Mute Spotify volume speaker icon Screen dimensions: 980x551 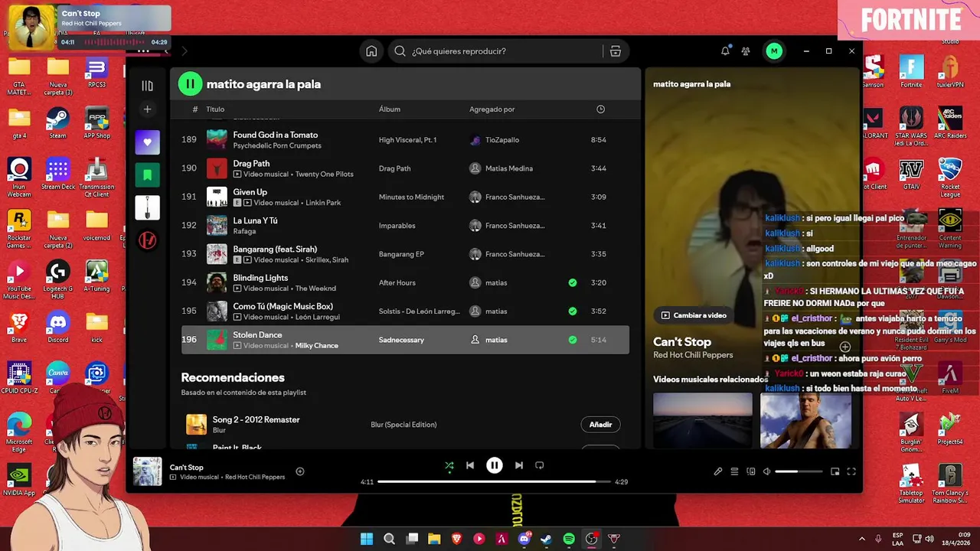[767, 471]
